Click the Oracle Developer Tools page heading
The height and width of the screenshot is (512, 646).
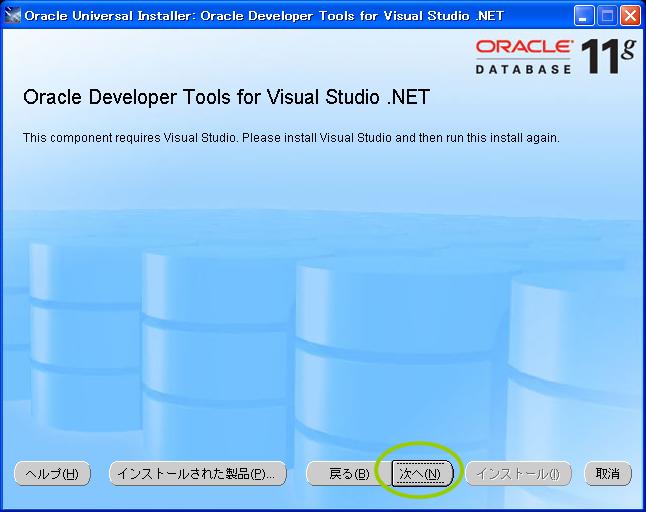coord(226,99)
